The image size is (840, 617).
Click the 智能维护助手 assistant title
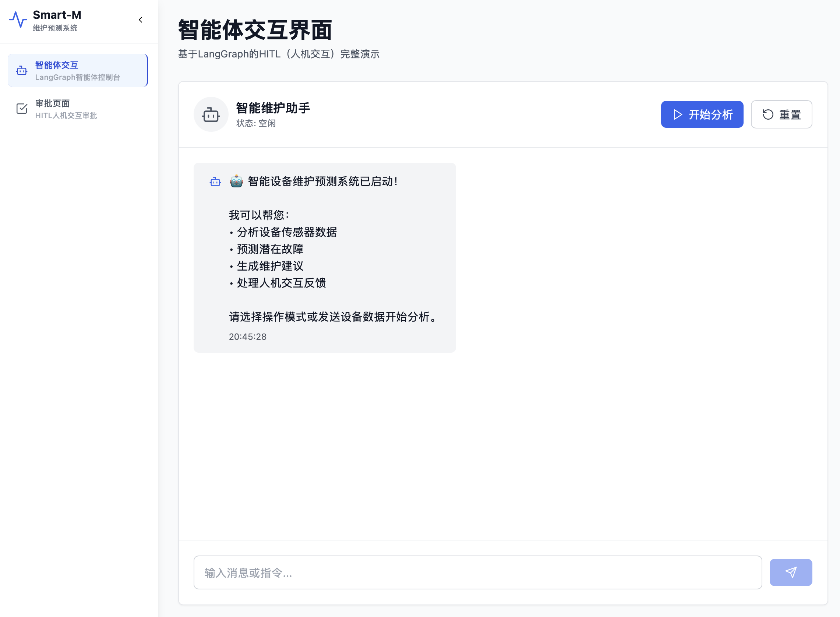pyautogui.click(x=273, y=108)
